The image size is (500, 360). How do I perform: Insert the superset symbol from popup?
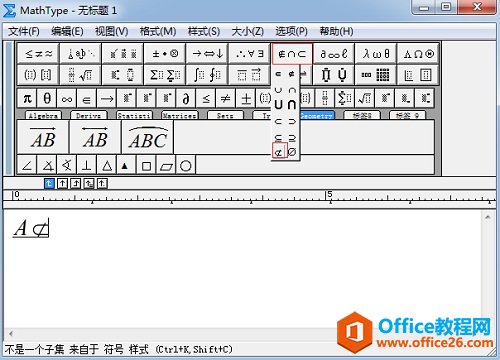(x=292, y=122)
